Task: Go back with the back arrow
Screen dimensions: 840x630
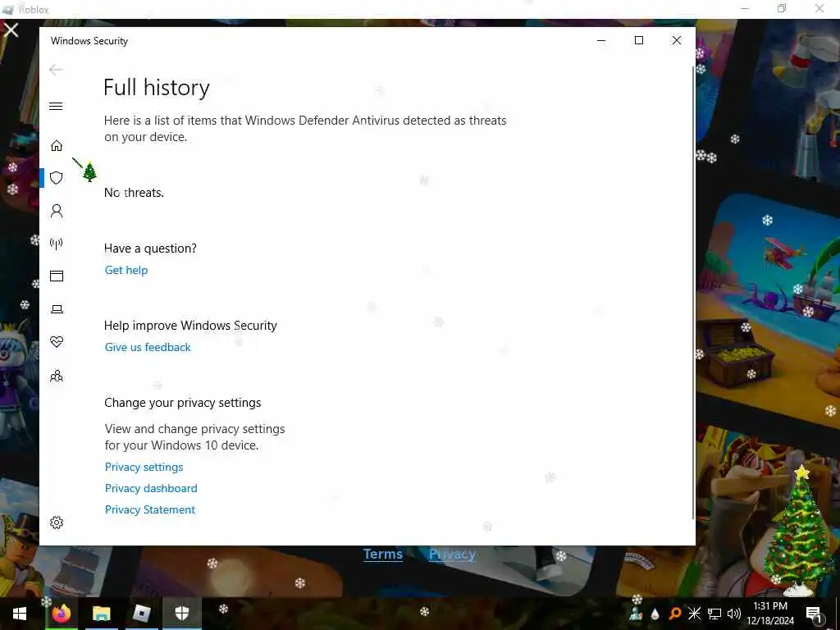Action: pyautogui.click(x=56, y=70)
